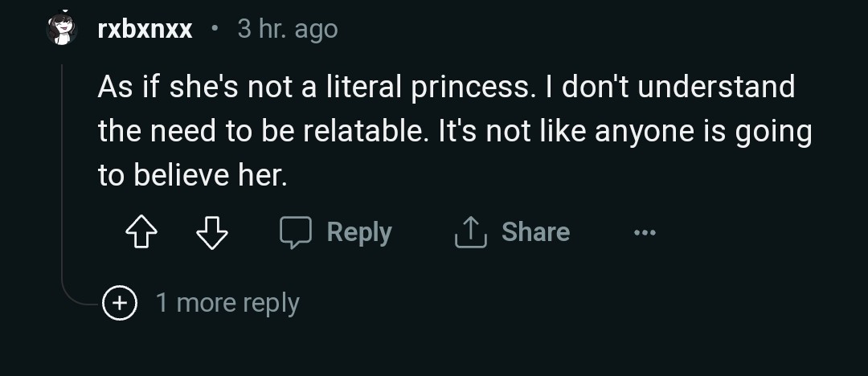Click the curved connector before more replies
The width and height of the screenshot is (868, 376).
pyautogui.click(x=79, y=297)
